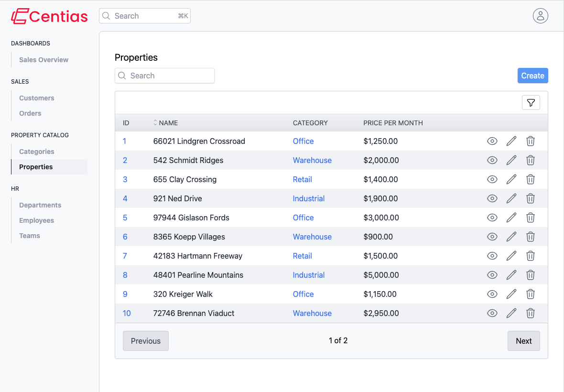Delete "542 Schmidt Ridges" using the trash icon
564x392 pixels.
coord(531,160)
